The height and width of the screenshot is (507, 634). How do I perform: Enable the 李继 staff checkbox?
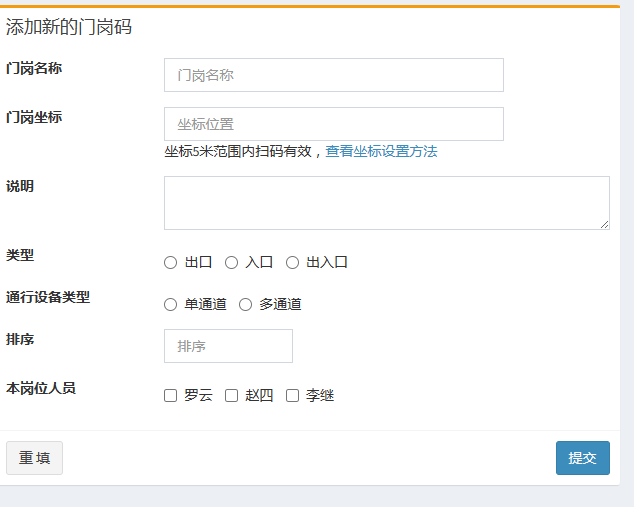tap(293, 396)
